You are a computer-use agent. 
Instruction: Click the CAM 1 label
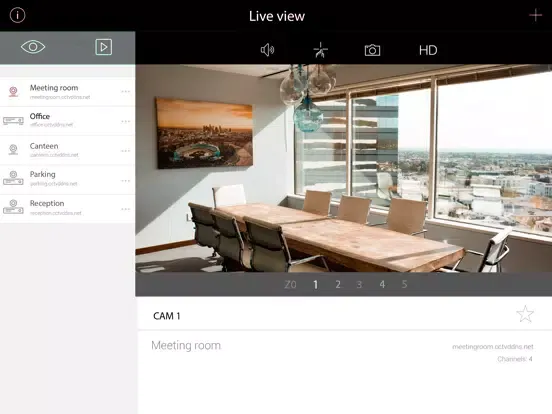coord(167,316)
